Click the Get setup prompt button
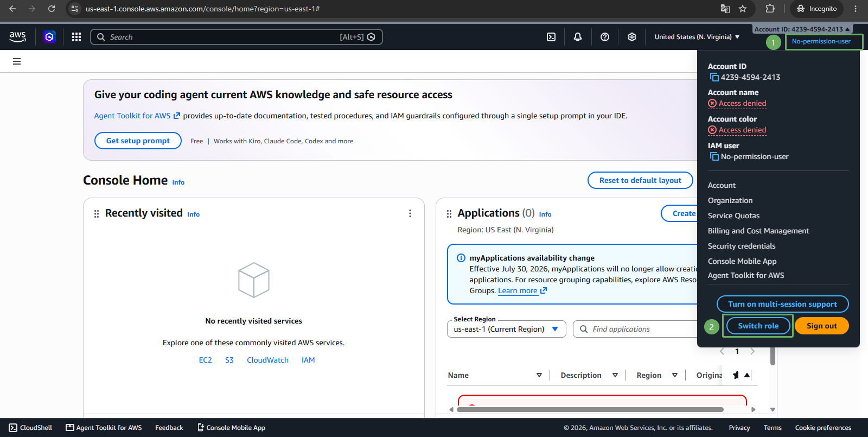Image resolution: width=868 pixels, height=437 pixels. click(x=138, y=141)
